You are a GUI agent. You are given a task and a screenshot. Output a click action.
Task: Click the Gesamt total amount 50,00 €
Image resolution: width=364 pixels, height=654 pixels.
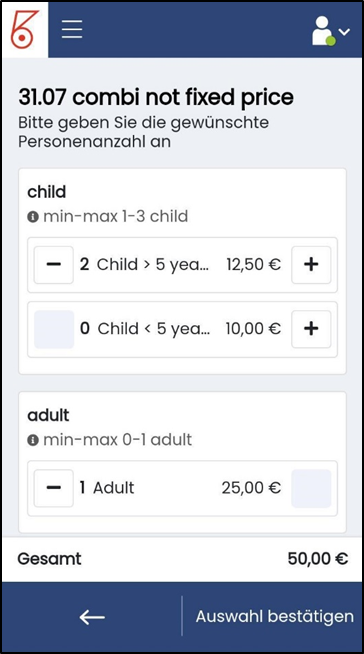pos(318,559)
